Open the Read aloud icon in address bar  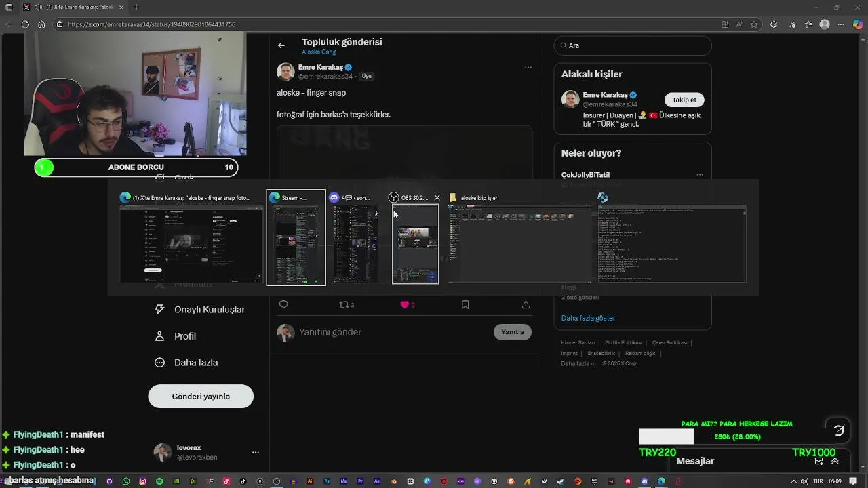pos(740,24)
